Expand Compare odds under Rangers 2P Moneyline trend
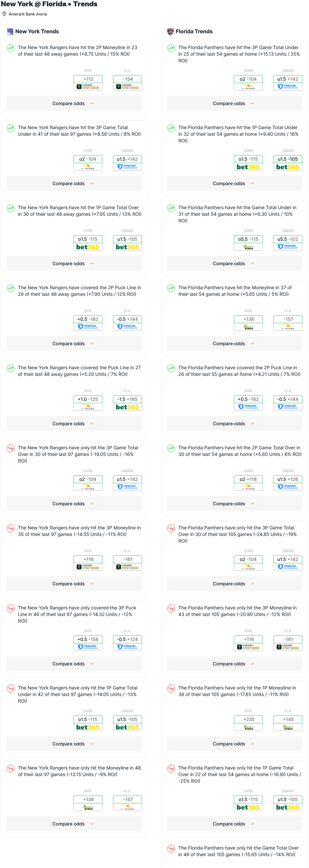This screenshot has width=309, height=868. [x=74, y=103]
